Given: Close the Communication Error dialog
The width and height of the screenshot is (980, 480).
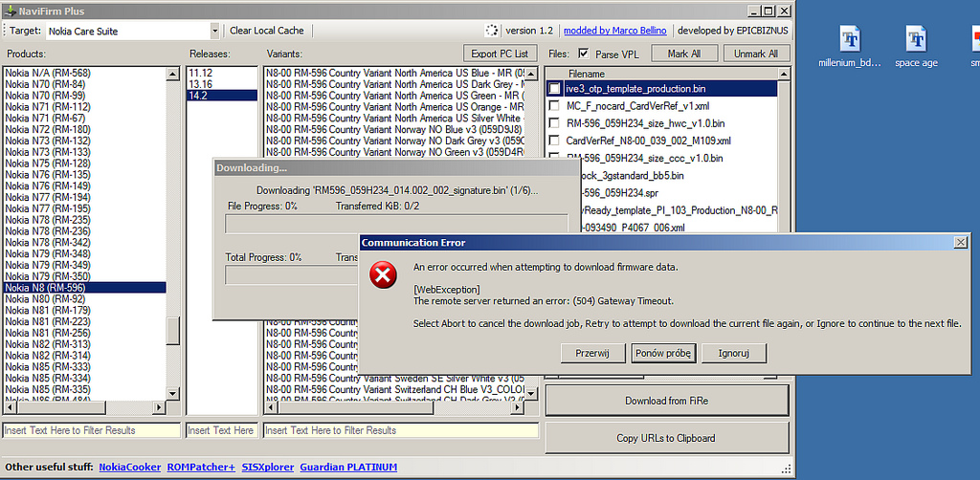Looking at the screenshot, I should point(961,242).
